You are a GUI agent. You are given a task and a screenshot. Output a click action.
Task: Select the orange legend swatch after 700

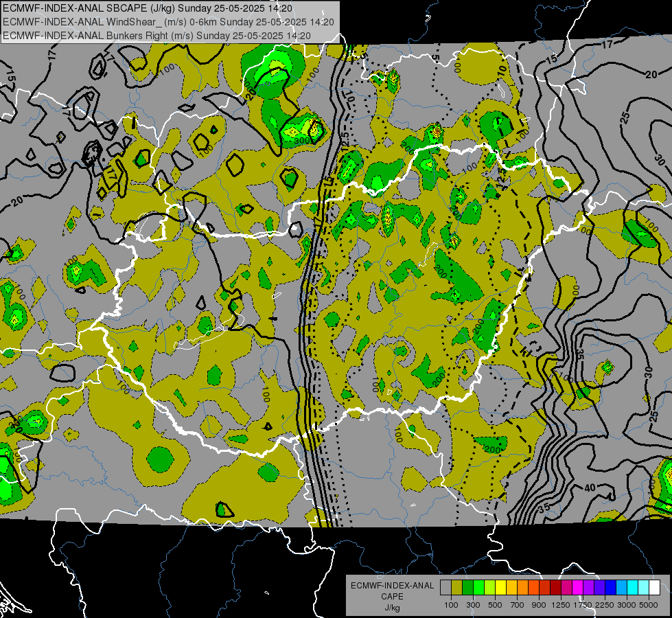point(523,587)
